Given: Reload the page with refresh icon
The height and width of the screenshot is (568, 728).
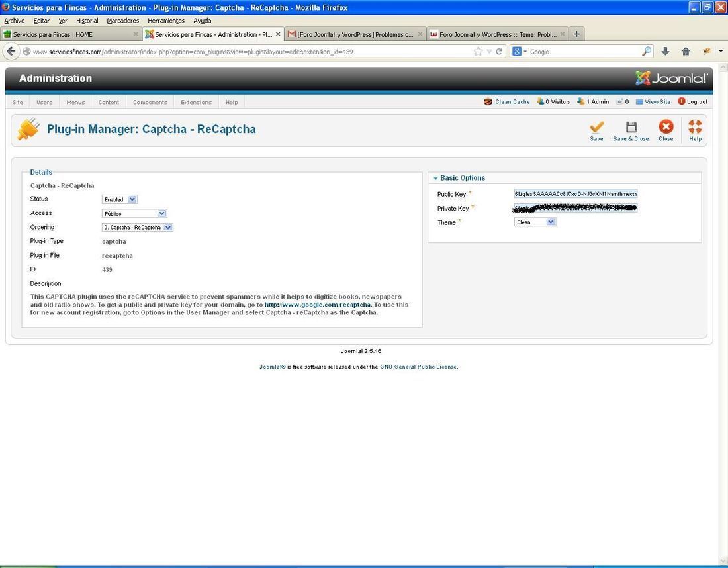Looking at the screenshot, I should point(499,52).
